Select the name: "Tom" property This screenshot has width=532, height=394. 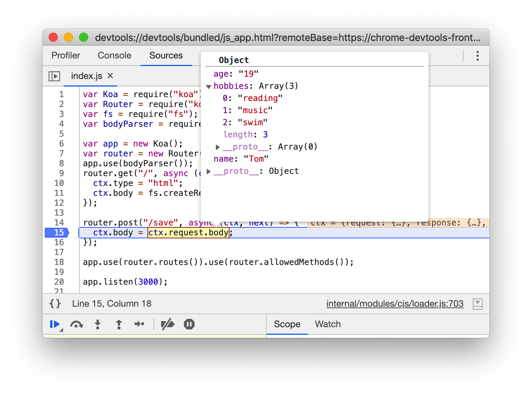tap(241, 159)
